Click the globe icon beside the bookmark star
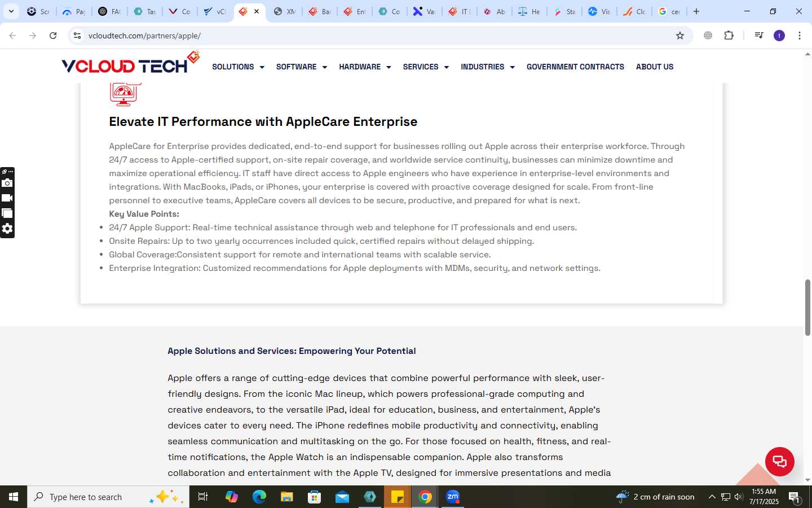 point(708,36)
